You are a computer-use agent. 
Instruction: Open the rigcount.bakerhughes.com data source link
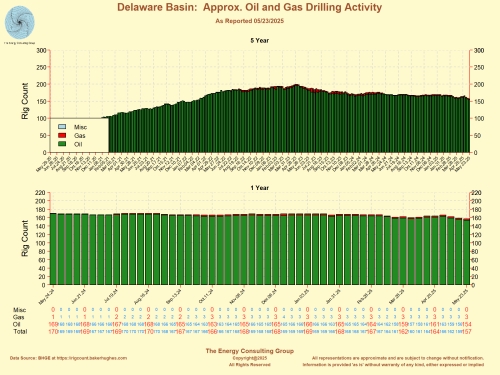pyautogui.click(x=92, y=358)
